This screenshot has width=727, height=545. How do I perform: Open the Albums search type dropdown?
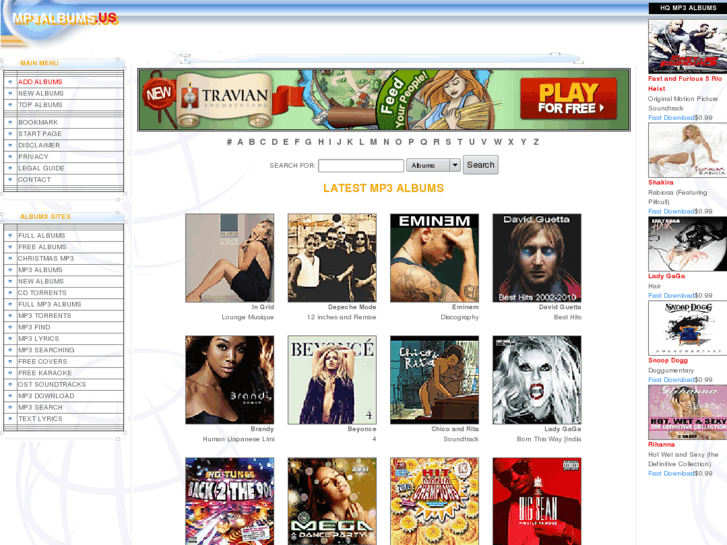(x=433, y=165)
